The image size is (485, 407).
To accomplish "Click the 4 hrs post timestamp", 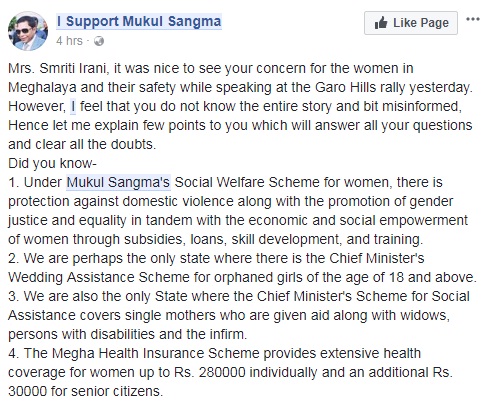I will tap(69, 41).
